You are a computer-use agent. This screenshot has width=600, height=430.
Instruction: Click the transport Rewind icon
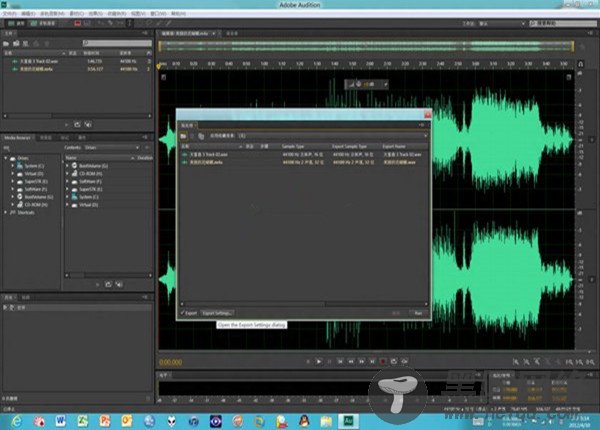(351, 362)
